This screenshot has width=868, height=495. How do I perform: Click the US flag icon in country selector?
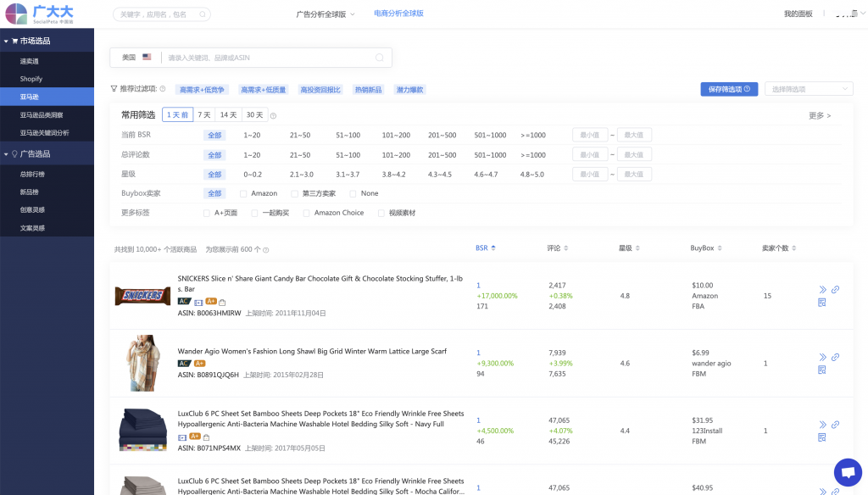[147, 57]
